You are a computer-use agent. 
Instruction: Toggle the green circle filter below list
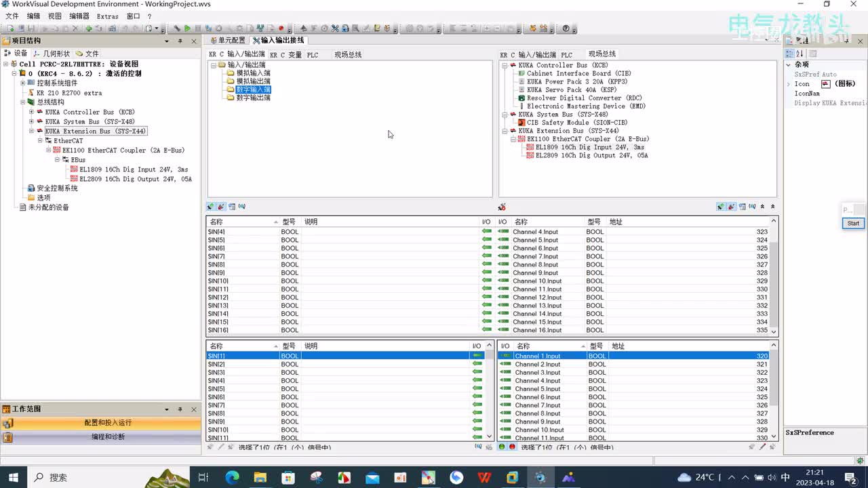[502, 447]
